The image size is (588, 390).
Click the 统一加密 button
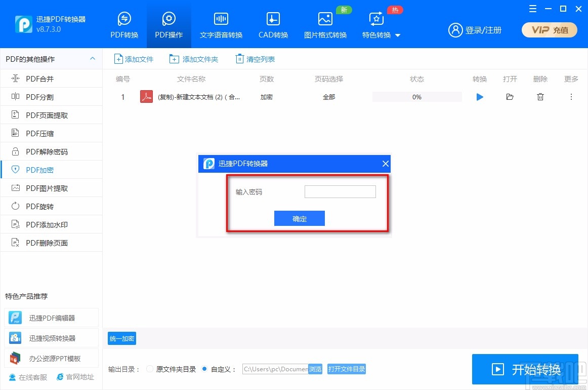[x=122, y=338]
